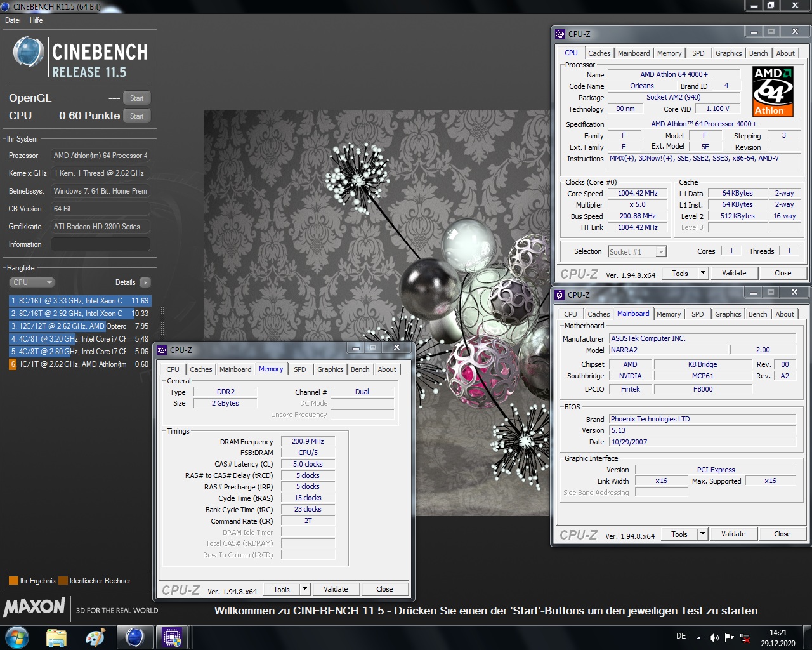Open Windows Explorer from the taskbar

(x=56, y=637)
